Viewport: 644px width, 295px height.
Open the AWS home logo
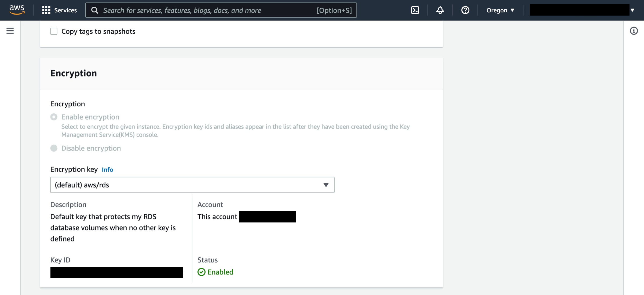click(x=17, y=10)
